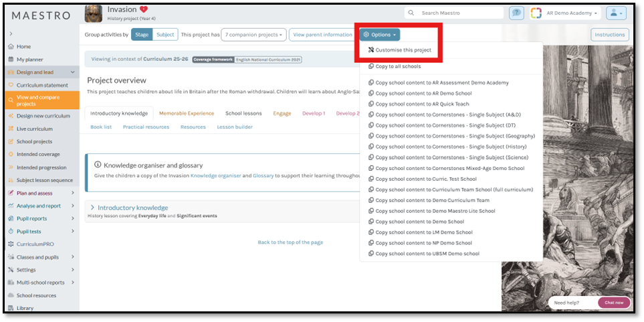Open the 7 companion projects dropdown

pyautogui.click(x=253, y=35)
